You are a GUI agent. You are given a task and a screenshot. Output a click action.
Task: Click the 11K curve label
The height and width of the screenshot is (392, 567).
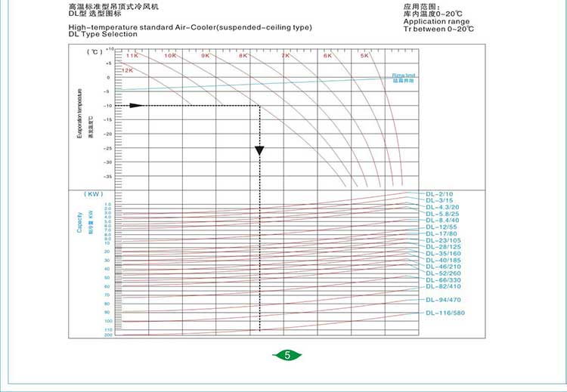pyautogui.click(x=132, y=56)
